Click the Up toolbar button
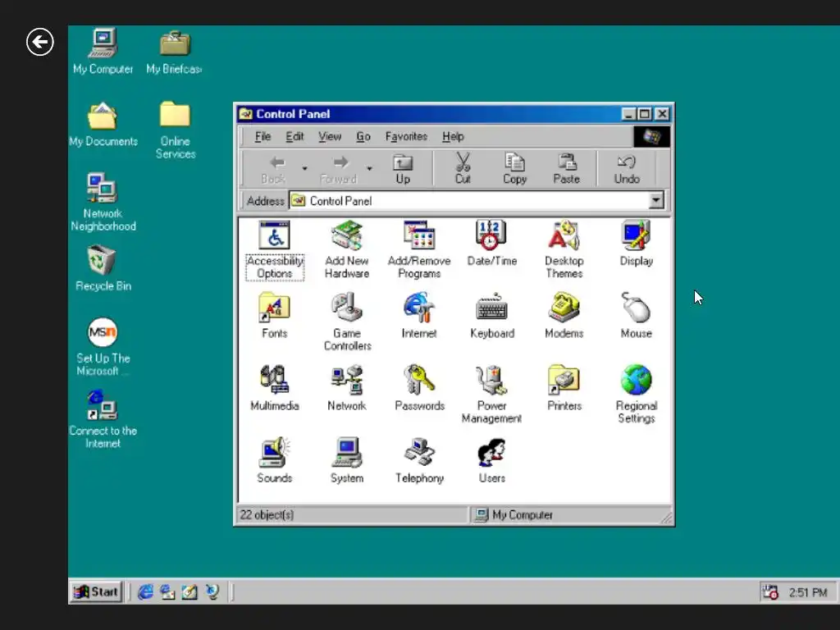Viewport: 840px width, 630px height. click(x=403, y=169)
